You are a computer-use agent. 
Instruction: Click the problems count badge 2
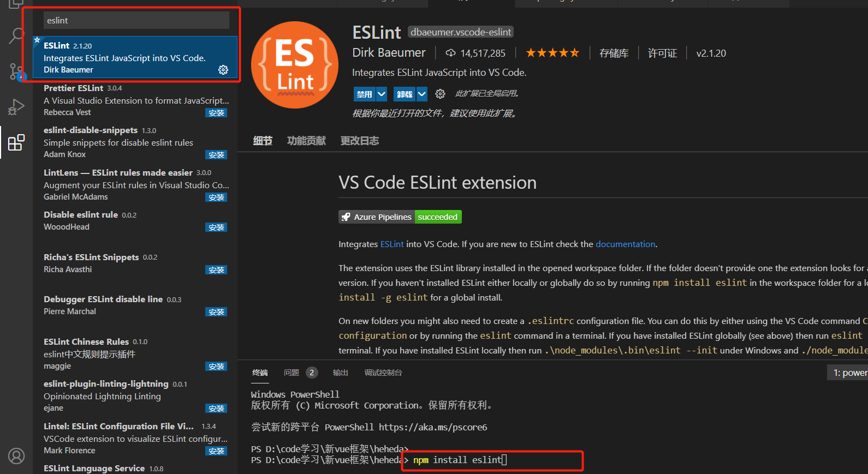pyautogui.click(x=312, y=373)
